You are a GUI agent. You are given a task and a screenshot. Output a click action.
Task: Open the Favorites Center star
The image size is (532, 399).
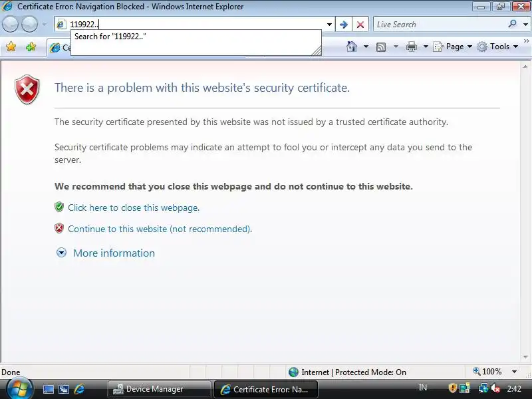(x=11, y=47)
